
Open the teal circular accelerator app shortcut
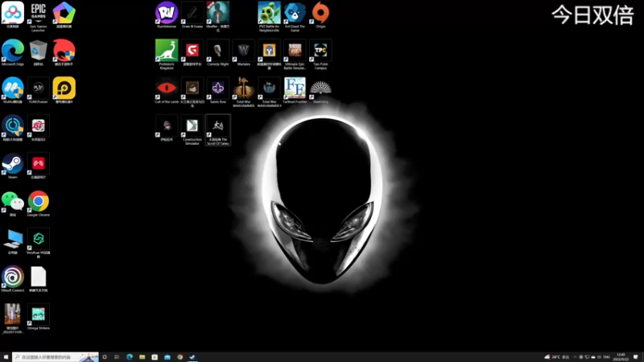coord(13,128)
